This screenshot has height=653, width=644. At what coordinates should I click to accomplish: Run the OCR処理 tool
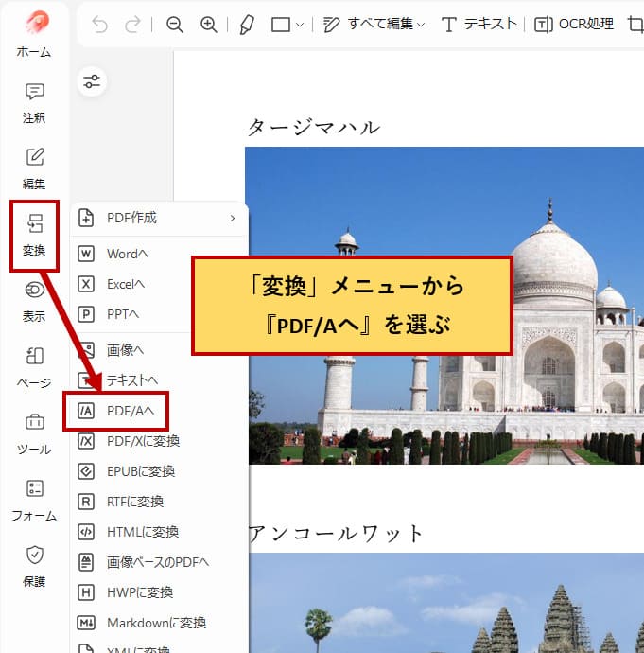tap(574, 25)
